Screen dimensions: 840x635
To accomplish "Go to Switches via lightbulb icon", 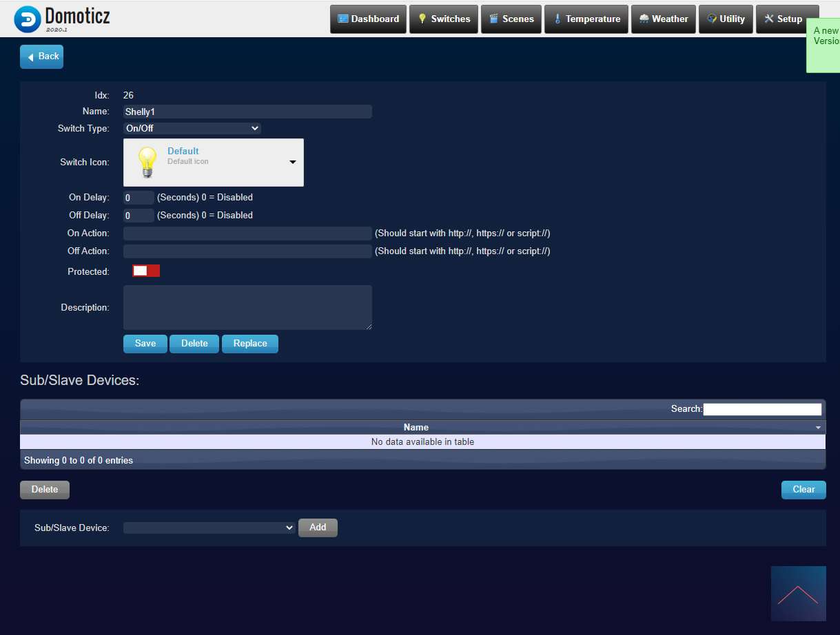I will tap(423, 19).
